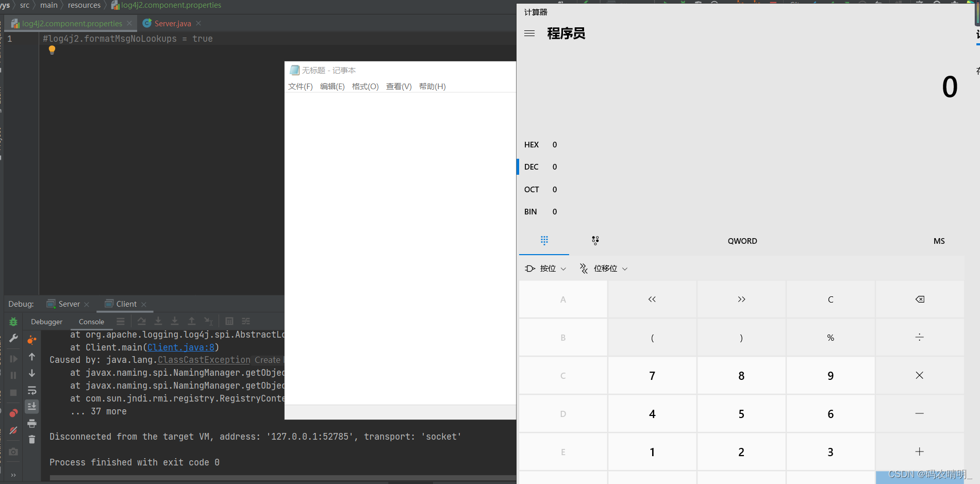Click the Resume Program icon

pyautogui.click(x=13, y=359)
